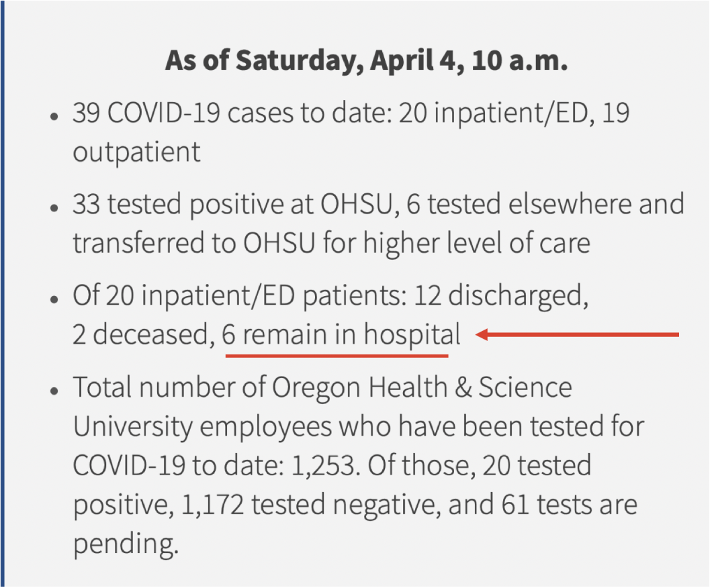
Task: Click 33 tested positive at OHSU text
Action: coord(232,204)
